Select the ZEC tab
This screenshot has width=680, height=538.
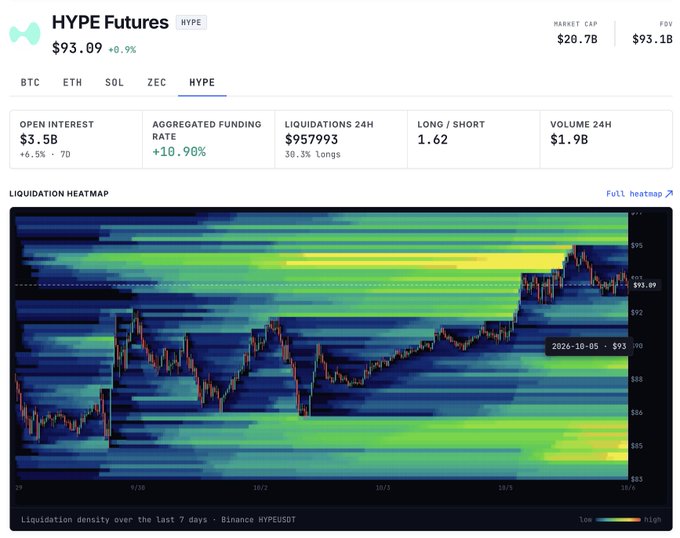[x=157, y=82]
